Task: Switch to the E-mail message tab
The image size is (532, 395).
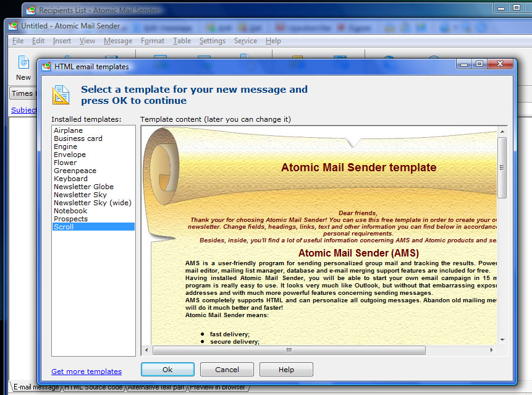Action: click(x=36, y=388)
